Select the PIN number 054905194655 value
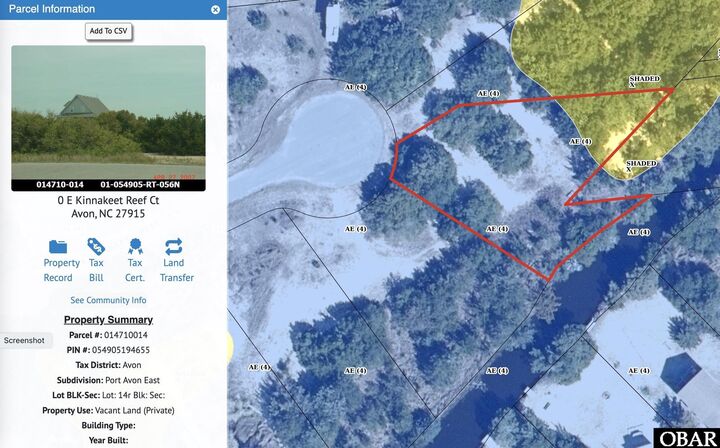720x448 pixels. click(x=121, y=350)
